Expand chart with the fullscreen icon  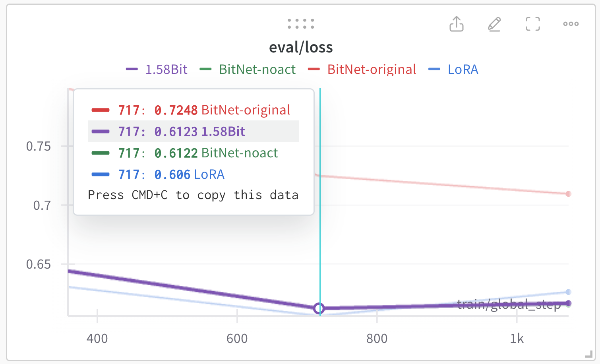(x=533, y=24)
